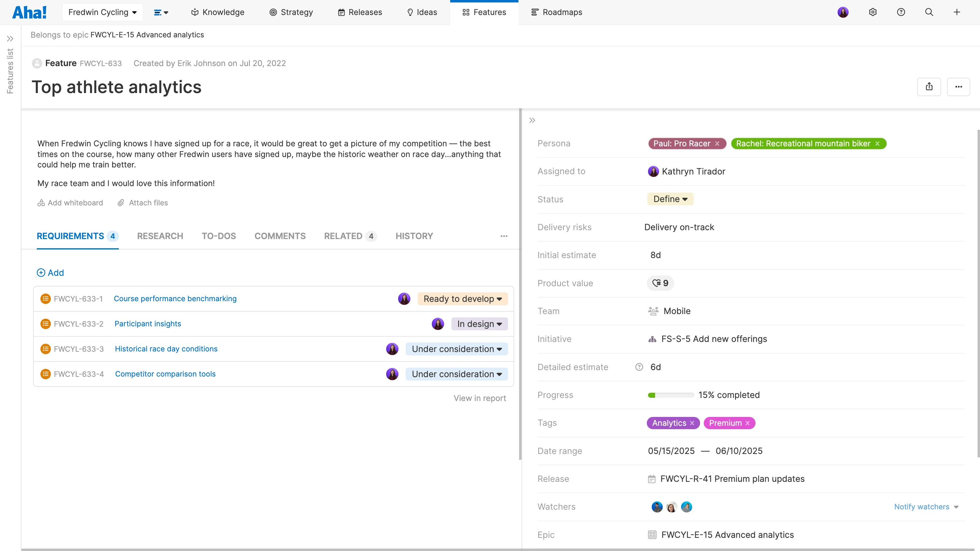Remove the Paul: Pro Racer persona
Viewport: 980px width, 551px height.
[x=717, y=143]
